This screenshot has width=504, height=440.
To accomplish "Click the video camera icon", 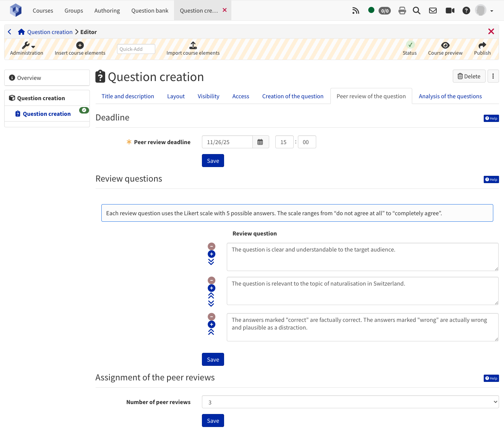I will [450, 11].
